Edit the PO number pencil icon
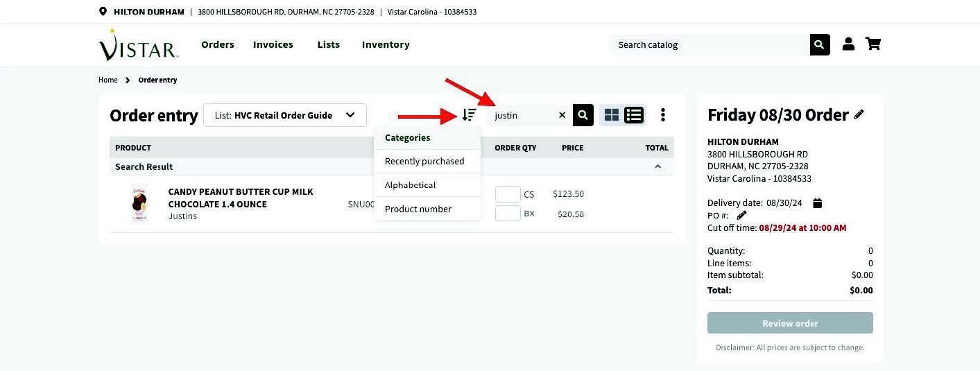 point(741,216)
